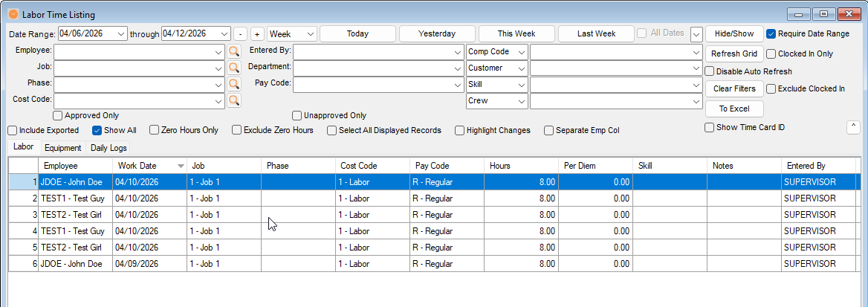Open the end date 04/12/2026 dropdown

(x=224, y=33)
